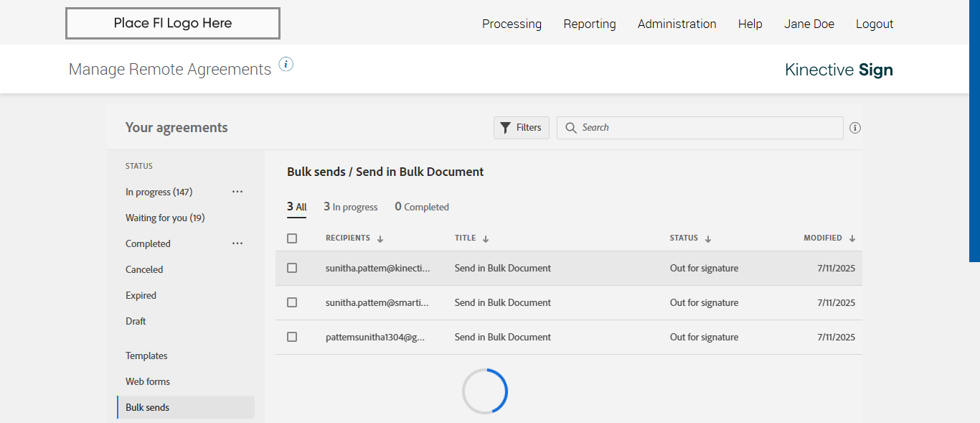Image resolution: width=980 pixels, height=423 pixels.
Task: Sort by Status column arrow
Action: (708, 239)
